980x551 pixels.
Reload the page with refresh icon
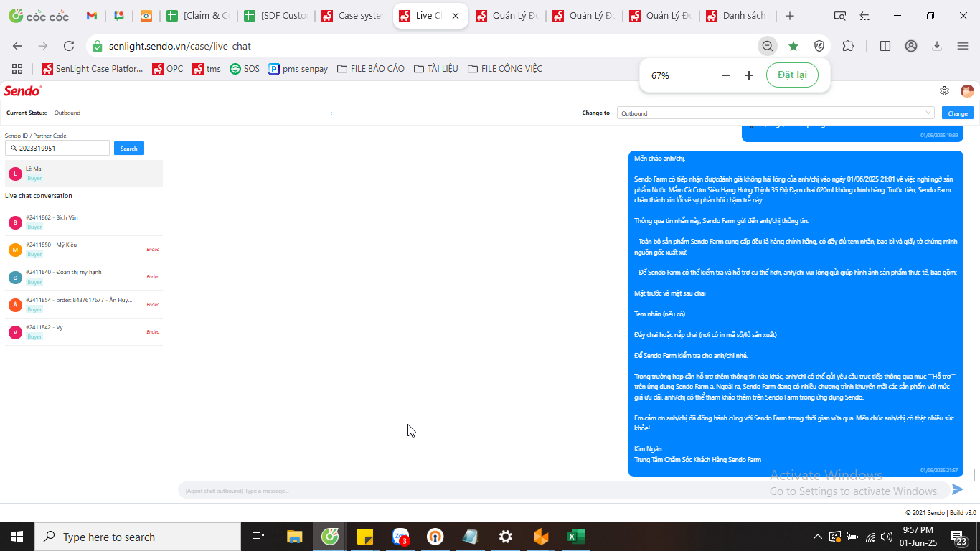(69, 46)
